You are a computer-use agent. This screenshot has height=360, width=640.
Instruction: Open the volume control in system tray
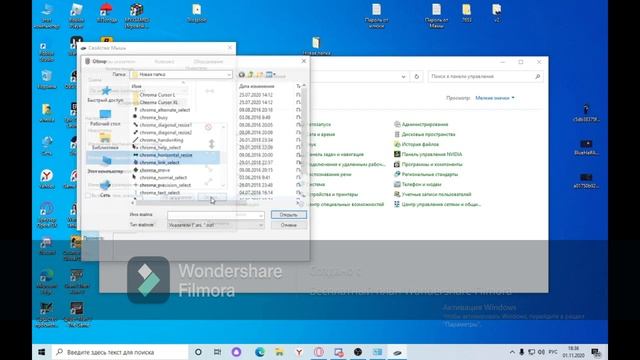click(542, 352)
